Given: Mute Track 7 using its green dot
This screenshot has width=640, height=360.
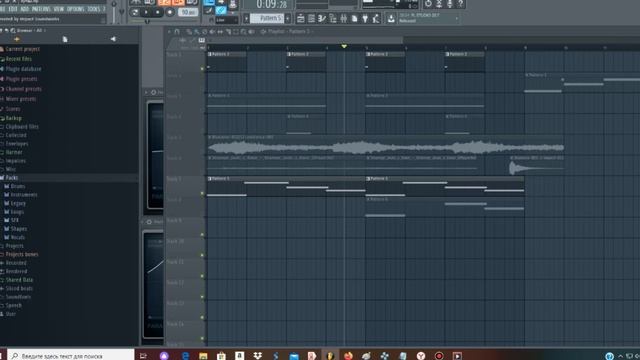Looking at the screenshot, I should [202, 193].
